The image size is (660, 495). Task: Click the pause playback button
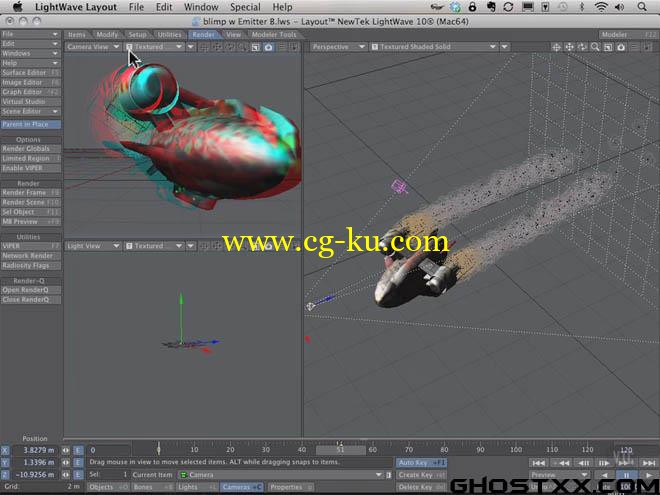(626, 475)
